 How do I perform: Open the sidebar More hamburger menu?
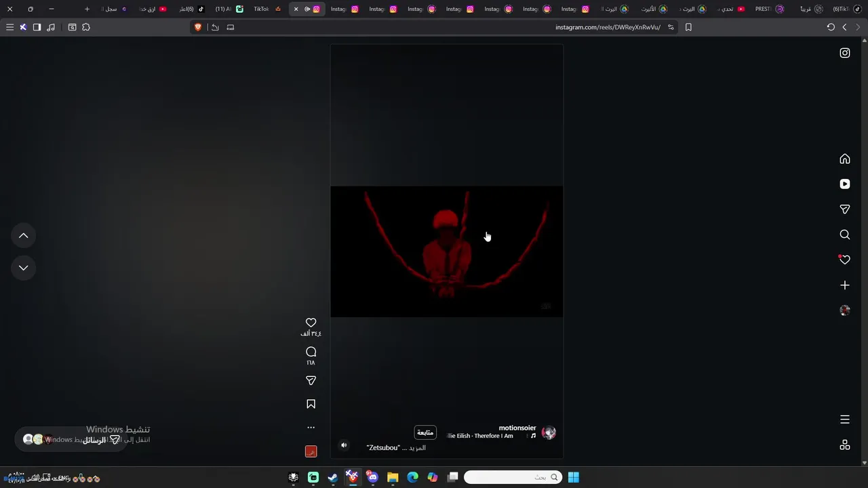(x=845, y=420)
